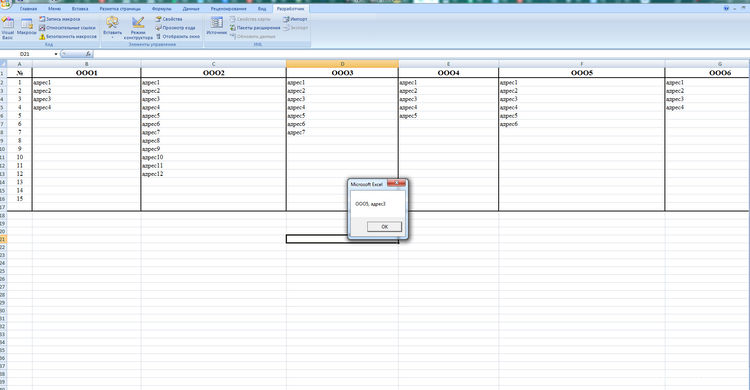Viewport: 750px width, 390px height.
Task: Select адрес12 under ООО2
Action: pos(213,174)
